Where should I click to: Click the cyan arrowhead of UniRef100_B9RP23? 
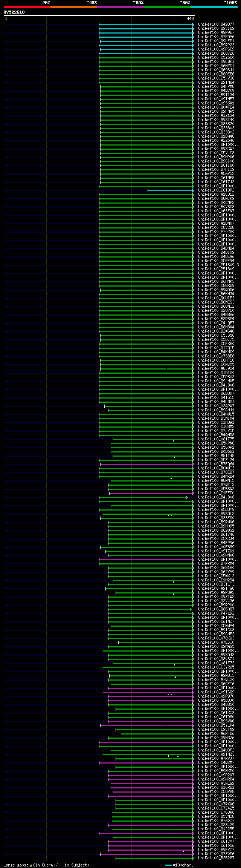pos(193,45)
